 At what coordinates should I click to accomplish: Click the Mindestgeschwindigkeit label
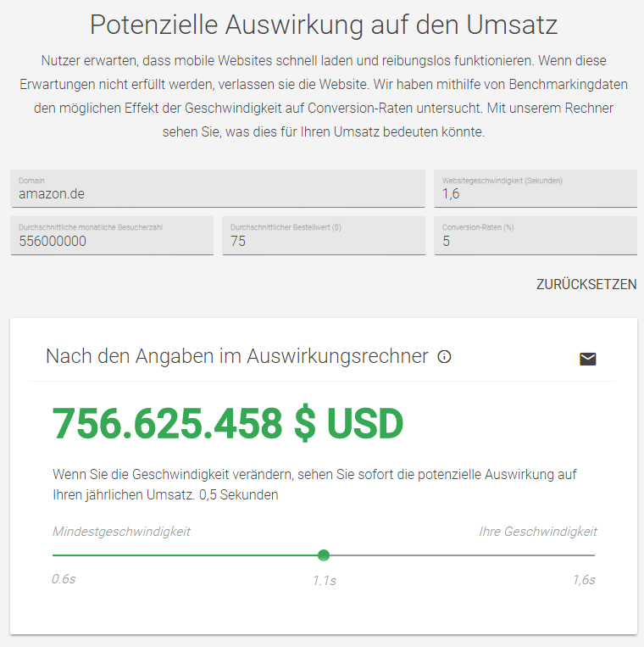(121, 532)
